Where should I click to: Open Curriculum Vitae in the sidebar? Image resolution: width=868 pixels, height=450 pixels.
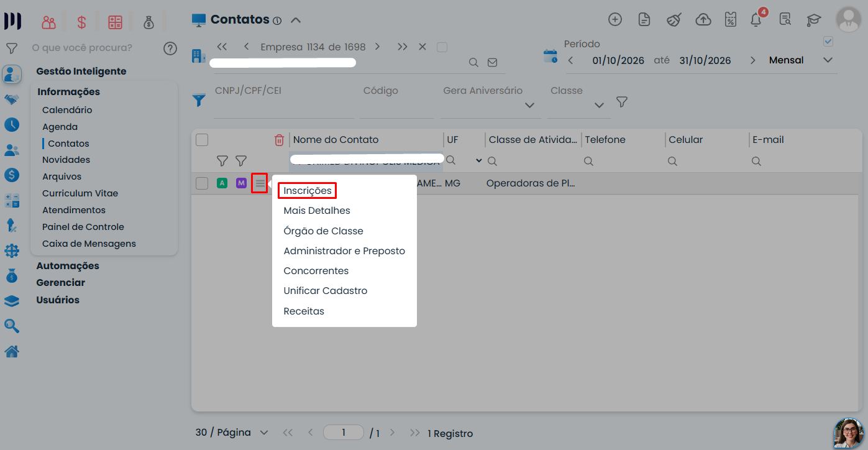(80, 193)
